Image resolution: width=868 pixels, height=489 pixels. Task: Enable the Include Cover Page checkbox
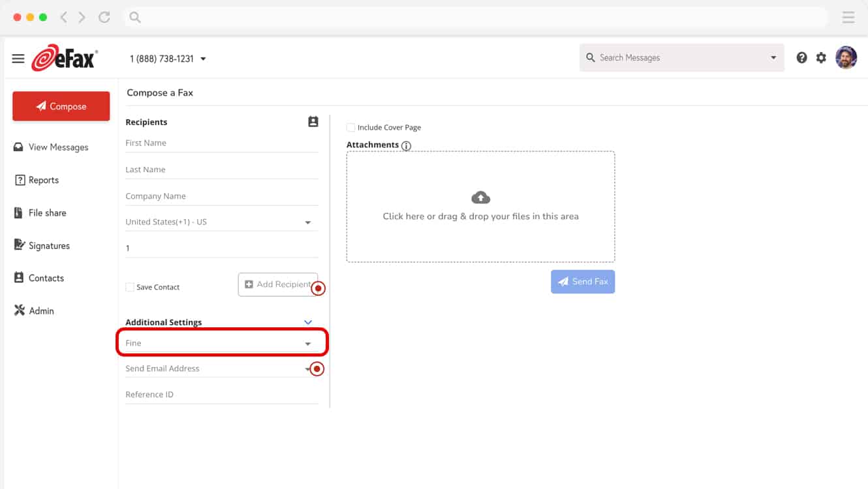(x=351, y=128)
